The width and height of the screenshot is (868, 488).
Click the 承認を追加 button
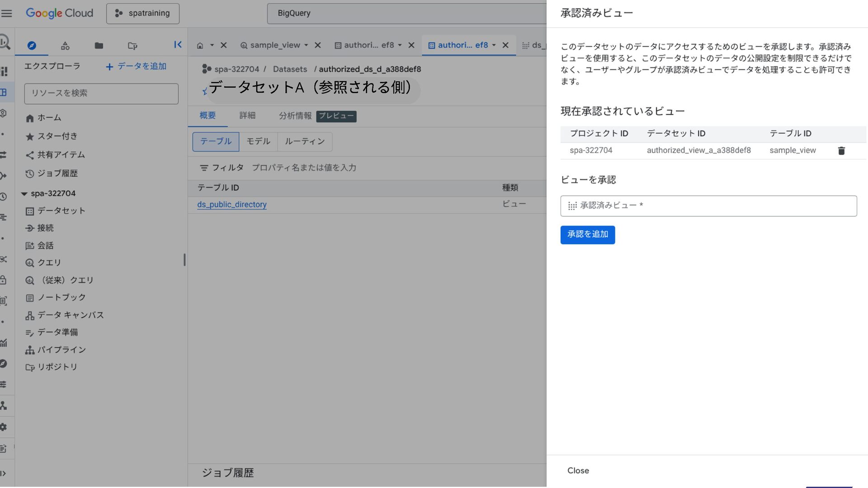click(x=587, y=235)
